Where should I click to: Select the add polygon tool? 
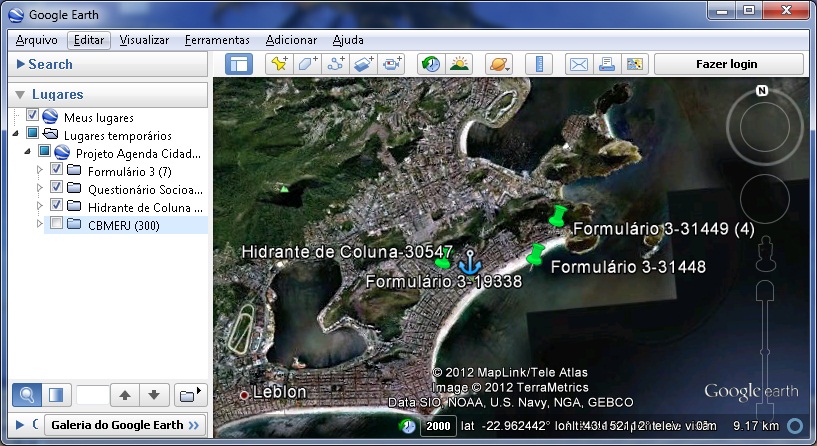[x=307, y=64]
